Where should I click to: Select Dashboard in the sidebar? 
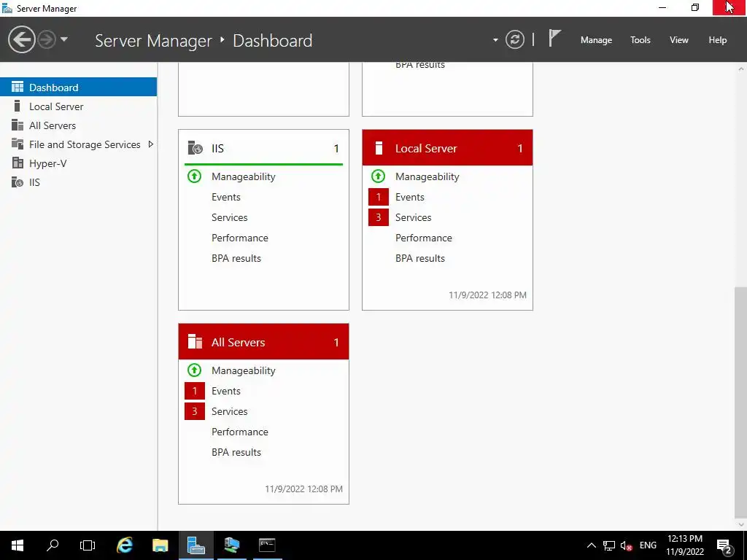click(78, 87)
